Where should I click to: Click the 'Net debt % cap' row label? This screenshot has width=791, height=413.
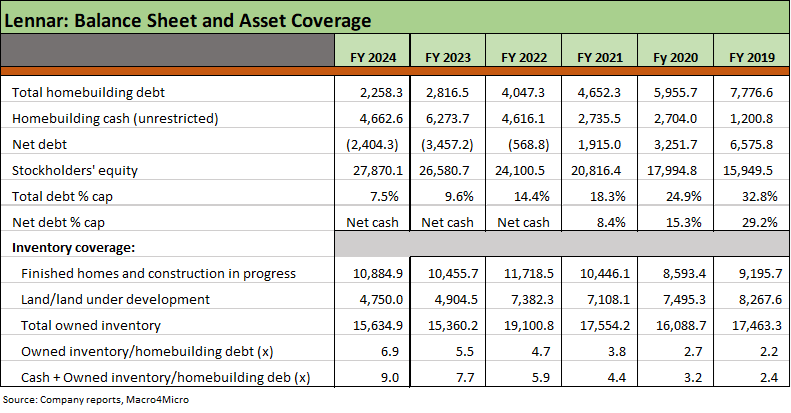[x=58, y=222]
